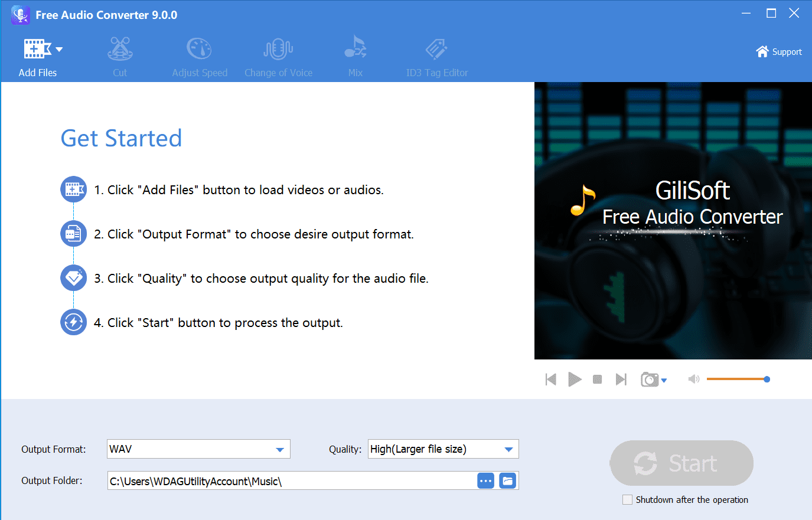Play the preview media
This screenshot has height=520, width=812.
point(575,379)
